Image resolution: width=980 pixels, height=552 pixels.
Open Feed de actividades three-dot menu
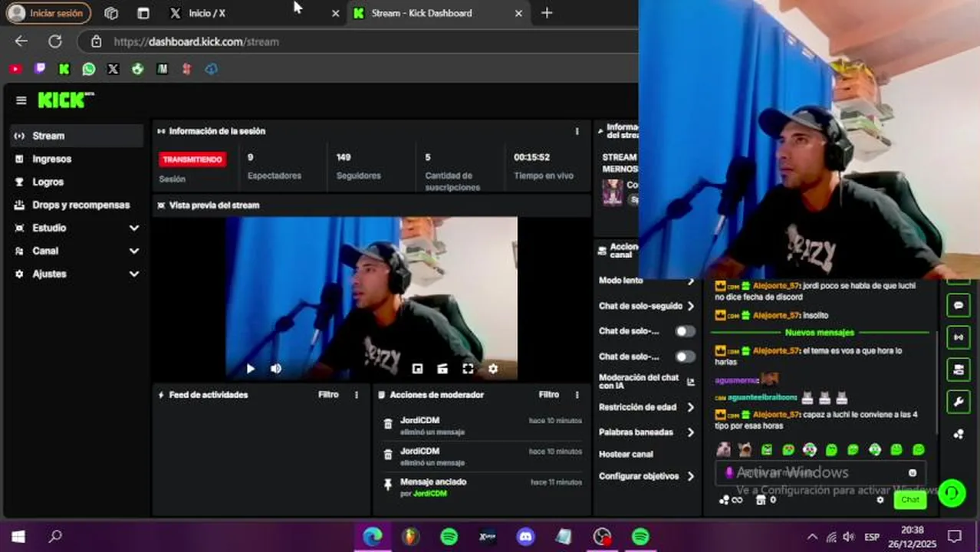pyautogui.click(x=357, y=395)
